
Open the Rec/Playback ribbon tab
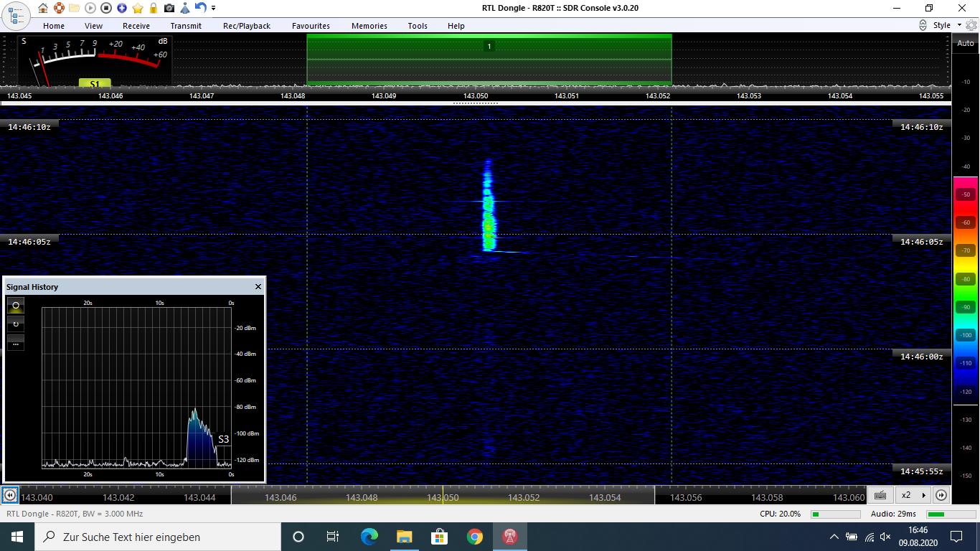247,25
